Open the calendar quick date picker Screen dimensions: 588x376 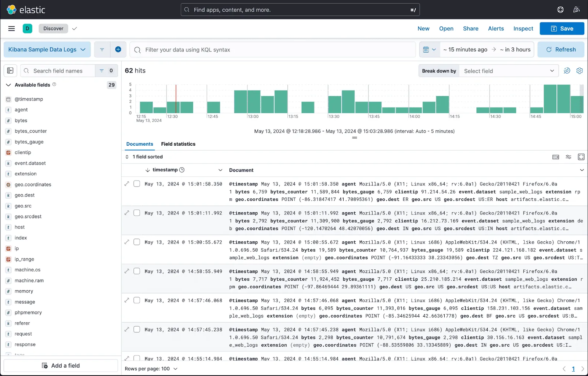(x=429, y=49)
